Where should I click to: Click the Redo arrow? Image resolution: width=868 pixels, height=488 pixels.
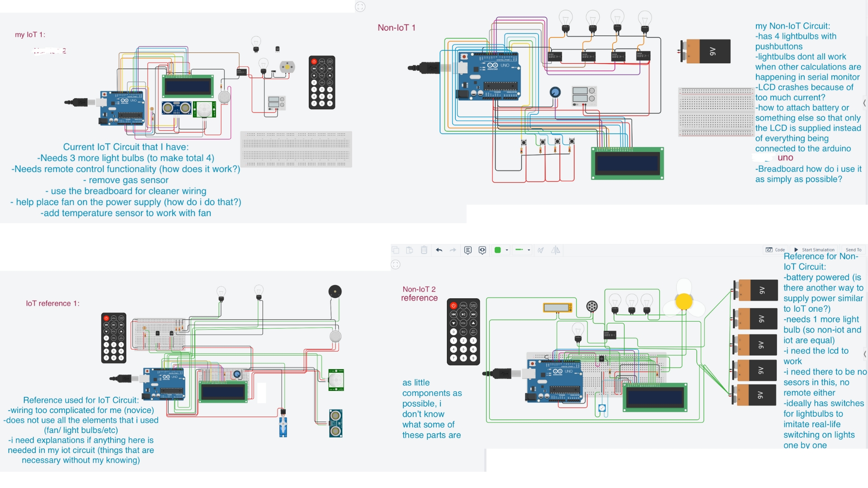453,250
